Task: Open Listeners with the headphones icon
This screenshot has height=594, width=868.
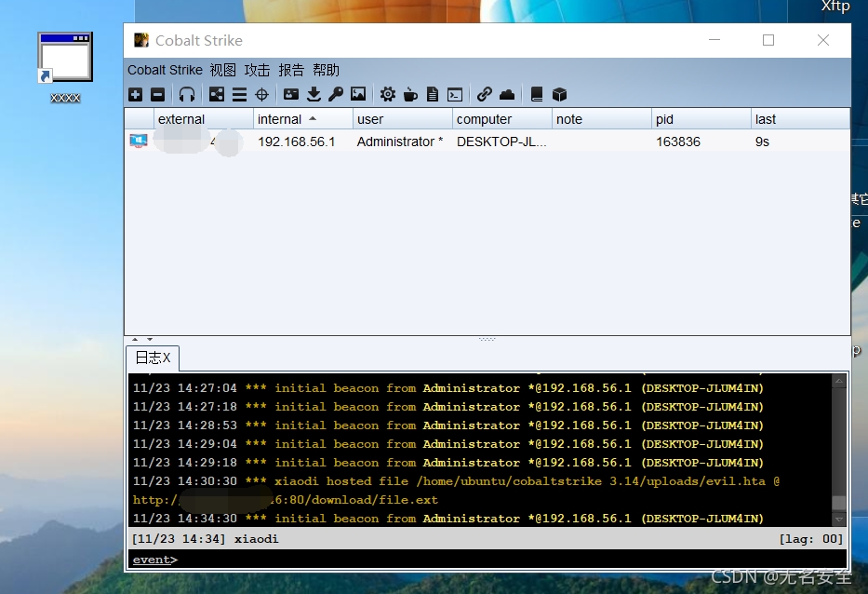Action: (x=187, y=94)
